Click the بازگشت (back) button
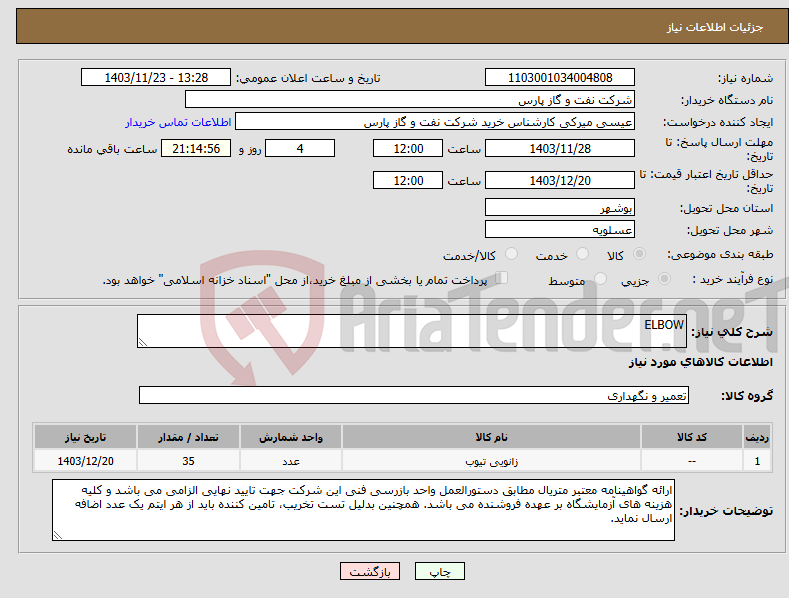Image resolution: width=789 pixels, height=598 pixels. pyautogui.click(x=370, y=571)
